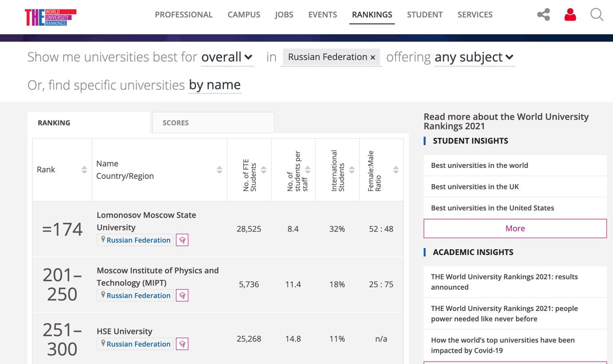Click the More button under Student Insights
The height and width of the screenshot is (364, 613).
[515, 229]
